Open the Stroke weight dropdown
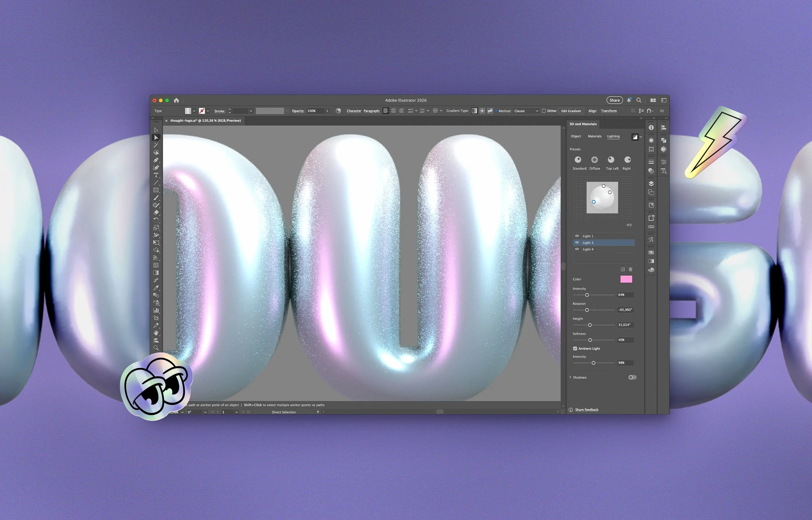The width and height of the screenshot is (812, 520). click(251, 111)
